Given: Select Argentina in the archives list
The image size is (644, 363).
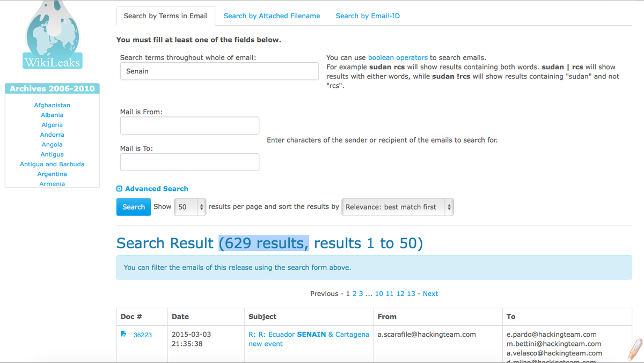Looking at the screenshot, I should 52,174.
